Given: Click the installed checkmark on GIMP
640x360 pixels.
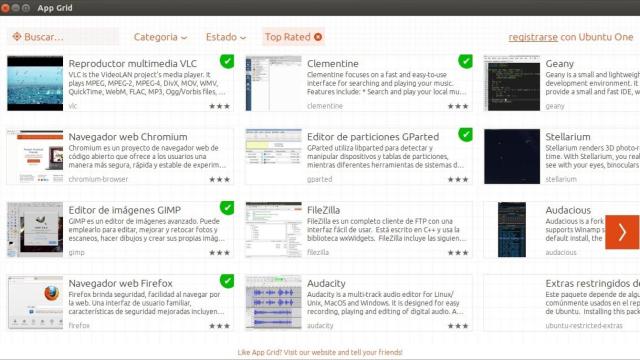Looking at the screenshot, I should [227, 208].
